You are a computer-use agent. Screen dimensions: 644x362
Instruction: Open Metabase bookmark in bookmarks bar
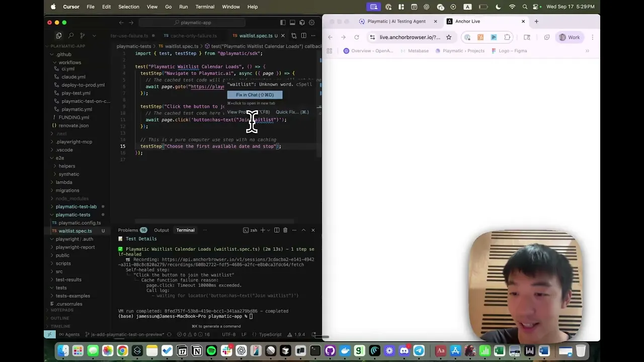pyautogui.click(x=415, y=51)
